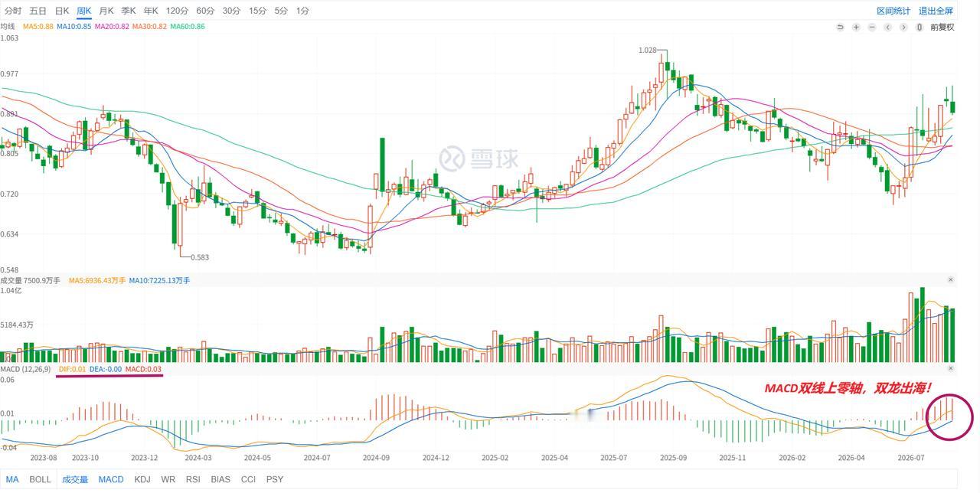
Task: Click the 1.063 price axis label
Action: click(x=9, y=38)
